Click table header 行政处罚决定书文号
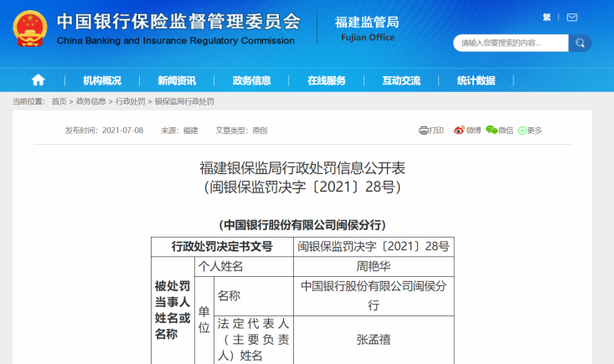Image resolution: width=614 pixels, height=364 pixels. [222, 247]
